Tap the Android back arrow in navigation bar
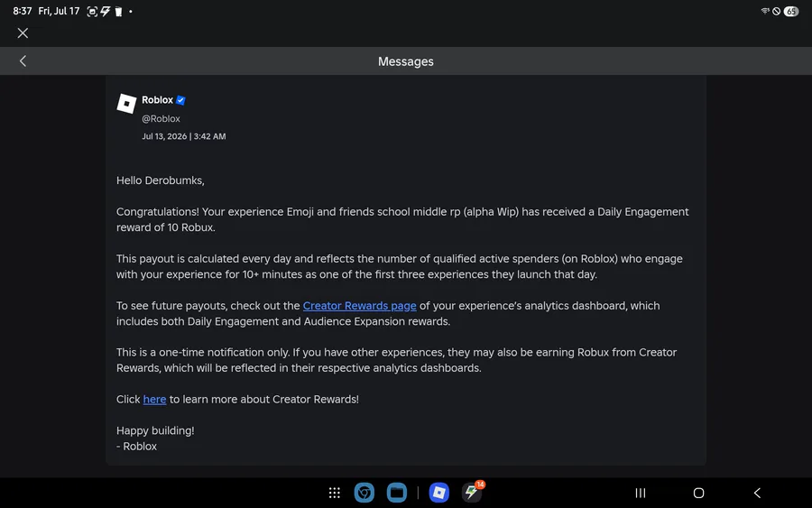 [x=757, y=493]
